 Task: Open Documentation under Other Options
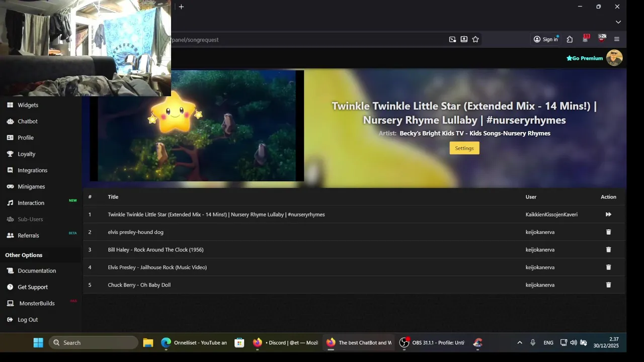coord(37,270)
